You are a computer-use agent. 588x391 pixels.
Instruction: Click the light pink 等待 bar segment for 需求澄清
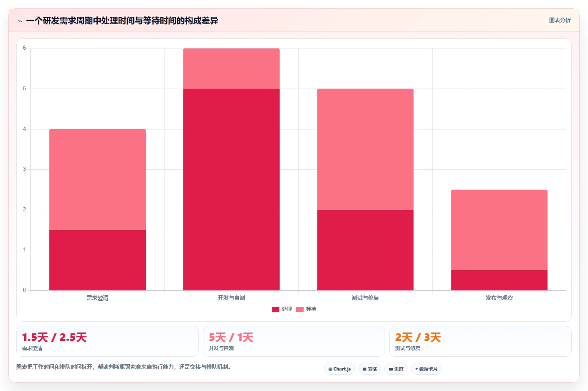(98, 180)
